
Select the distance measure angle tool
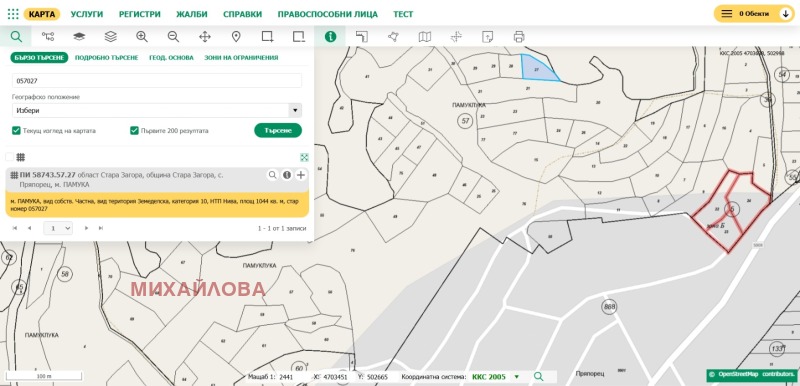(362, 37)
